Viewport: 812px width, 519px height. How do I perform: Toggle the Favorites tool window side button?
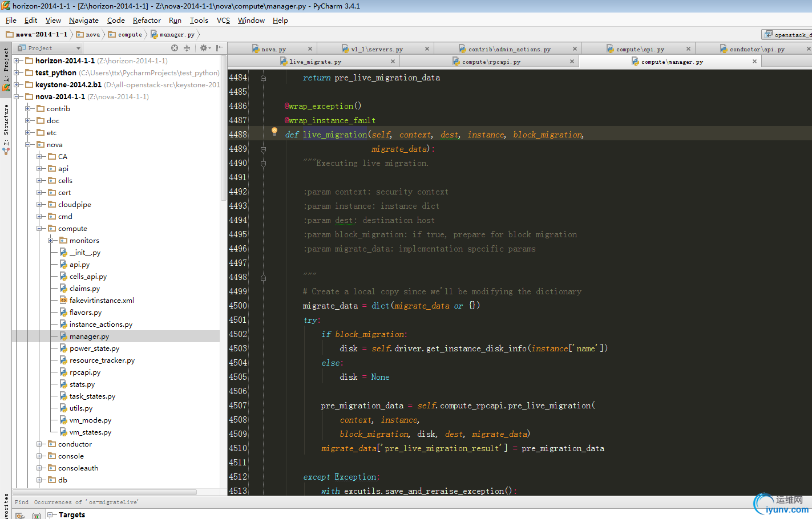(6, 506)
